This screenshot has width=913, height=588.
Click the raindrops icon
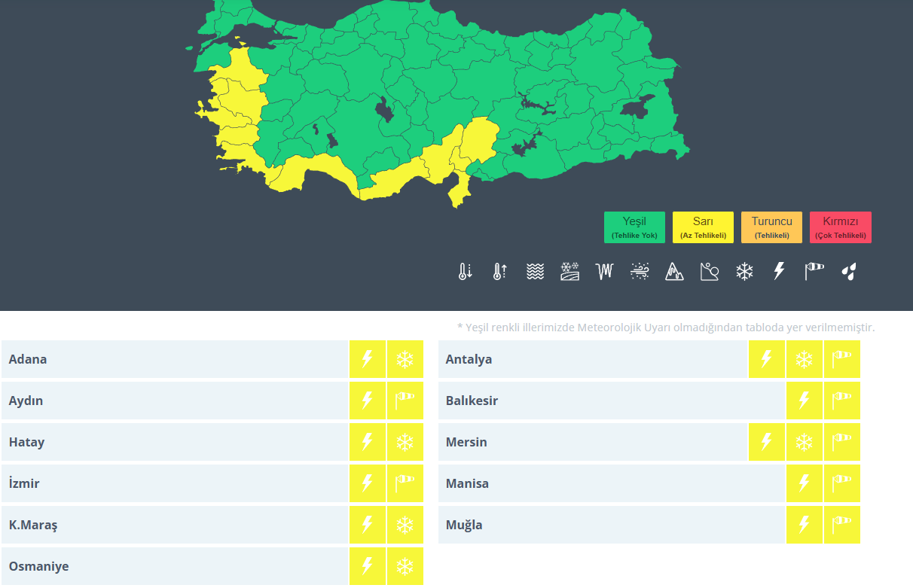coord(849,272)
